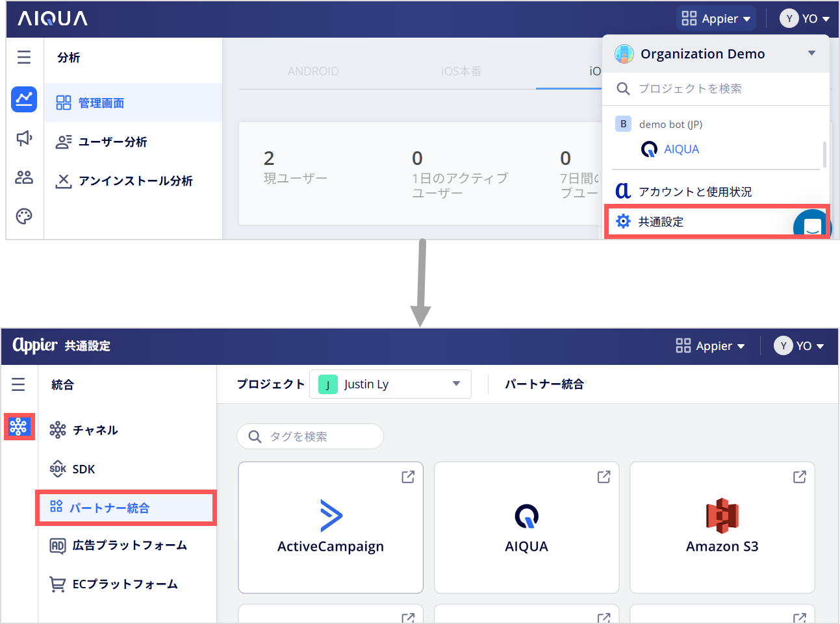Open チャネル in the 統合 menu

tap(127, 430)
